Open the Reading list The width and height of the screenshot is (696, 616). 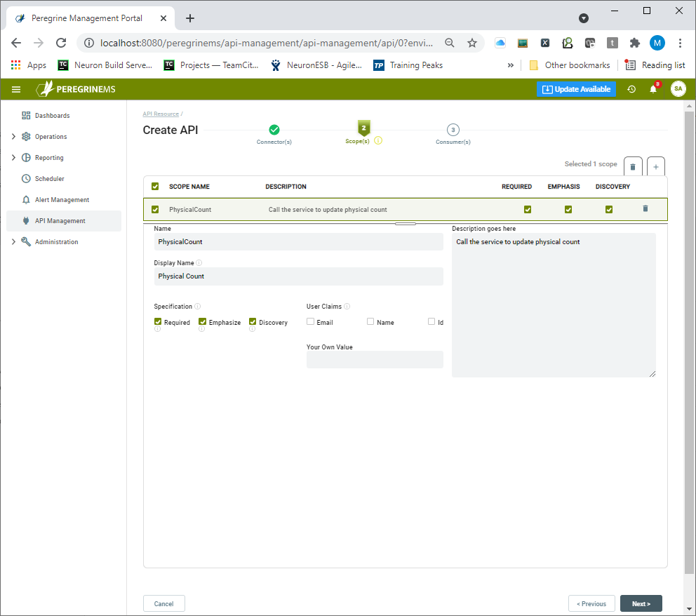pos(655,65)
